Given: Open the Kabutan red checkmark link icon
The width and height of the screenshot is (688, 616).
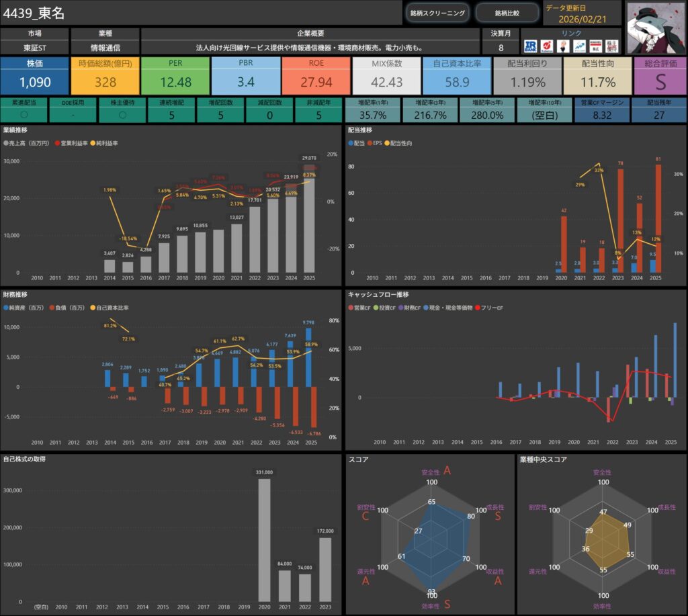Looking at the screenshot, I should tap(546, 46).
